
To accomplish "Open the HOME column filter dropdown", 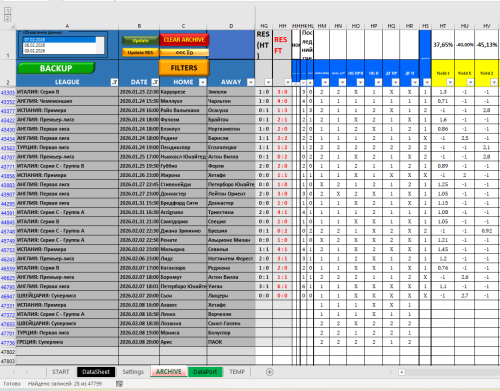I will coord(202,82).
